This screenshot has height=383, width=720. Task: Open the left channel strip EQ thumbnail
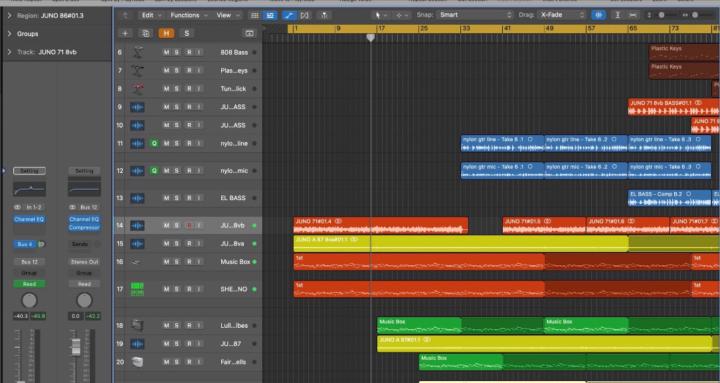[x=29, y=189]
